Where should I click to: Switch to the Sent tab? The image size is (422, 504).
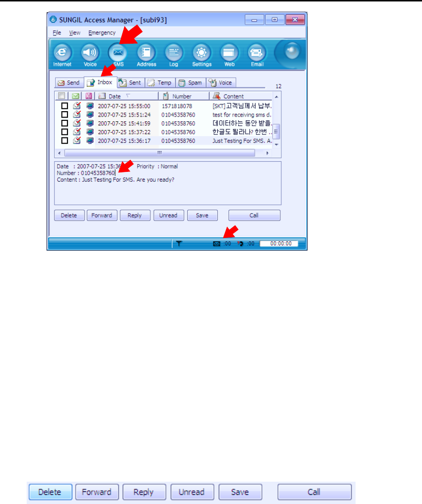click(130, 83)
